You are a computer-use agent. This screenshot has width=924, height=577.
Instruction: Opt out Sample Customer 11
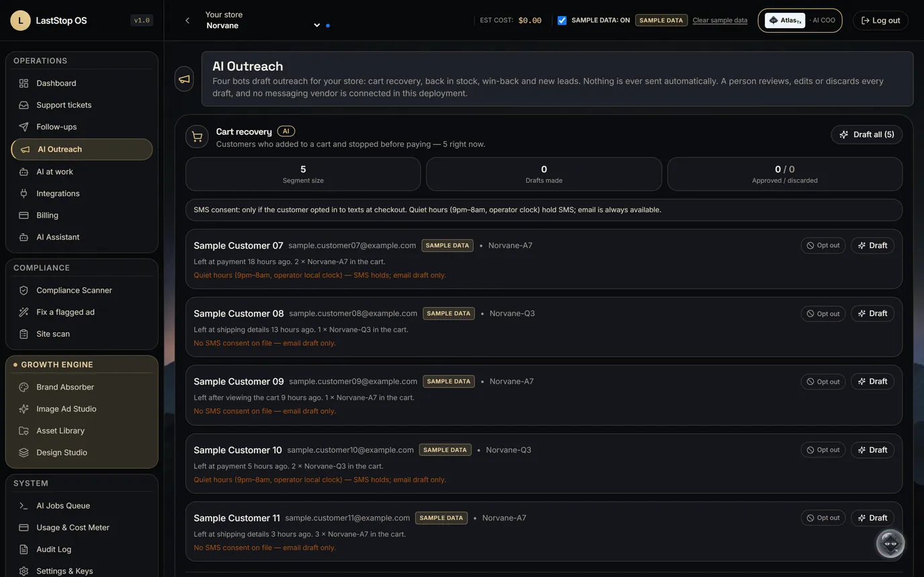(x=823, y=518)
